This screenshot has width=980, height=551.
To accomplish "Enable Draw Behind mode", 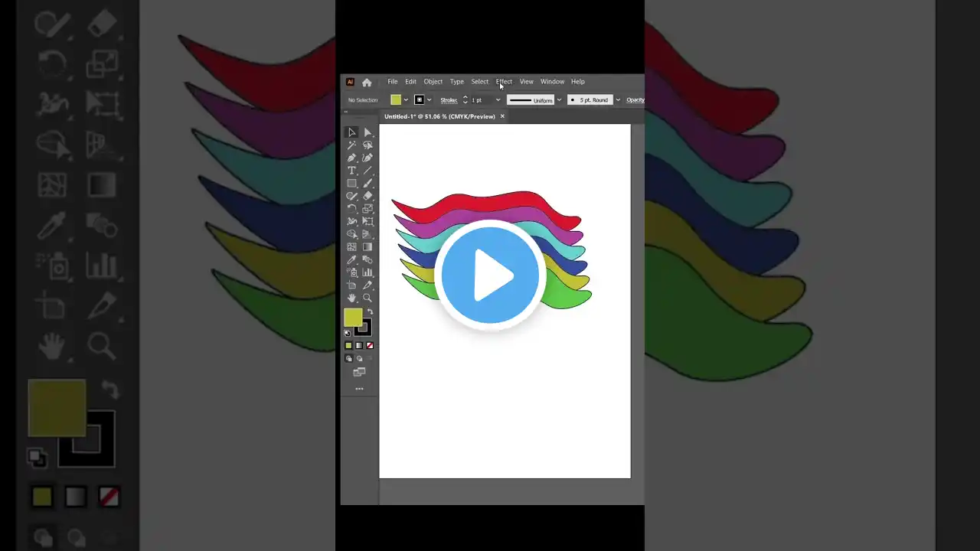I will [359, 358].
